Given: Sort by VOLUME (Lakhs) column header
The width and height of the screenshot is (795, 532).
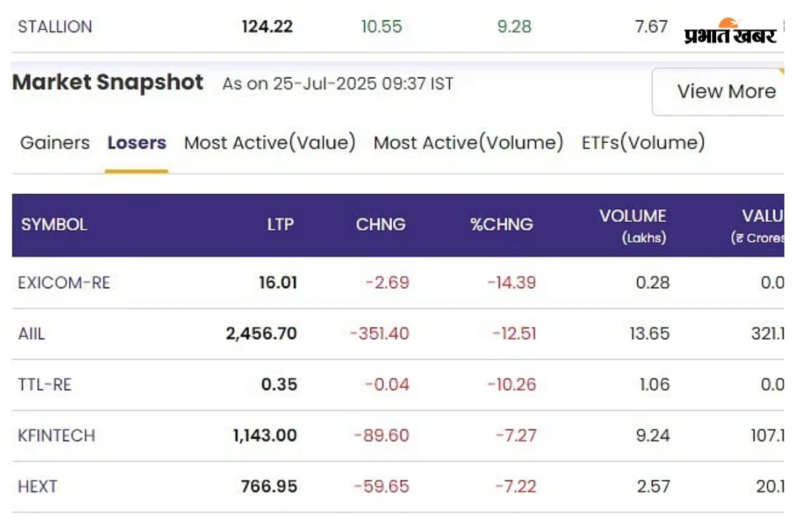Looking at the screenshot, I should pyautogui.click(x=633, y=225).
